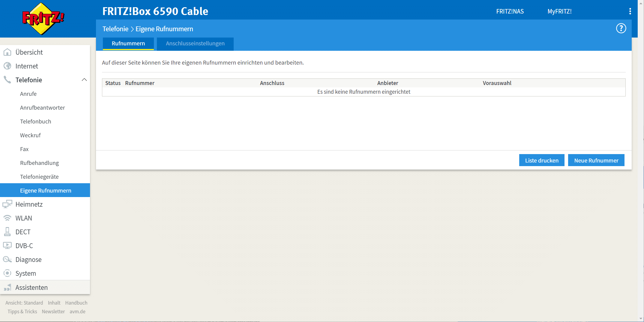
Task: Switch to the Anschlusseinstellungen tab
Action: pyautogui.click(x=195, y=44)
